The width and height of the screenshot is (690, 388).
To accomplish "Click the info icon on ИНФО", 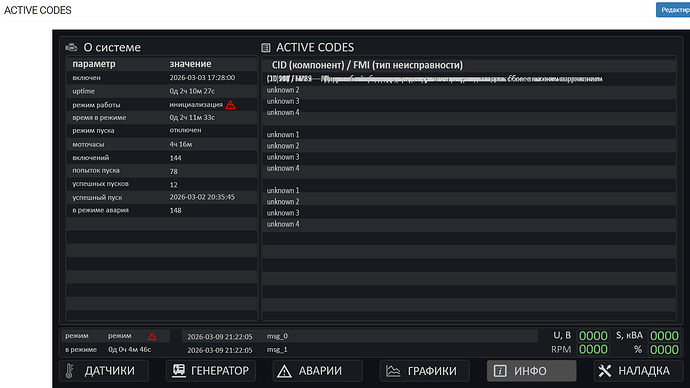I will tap(500, 371).
